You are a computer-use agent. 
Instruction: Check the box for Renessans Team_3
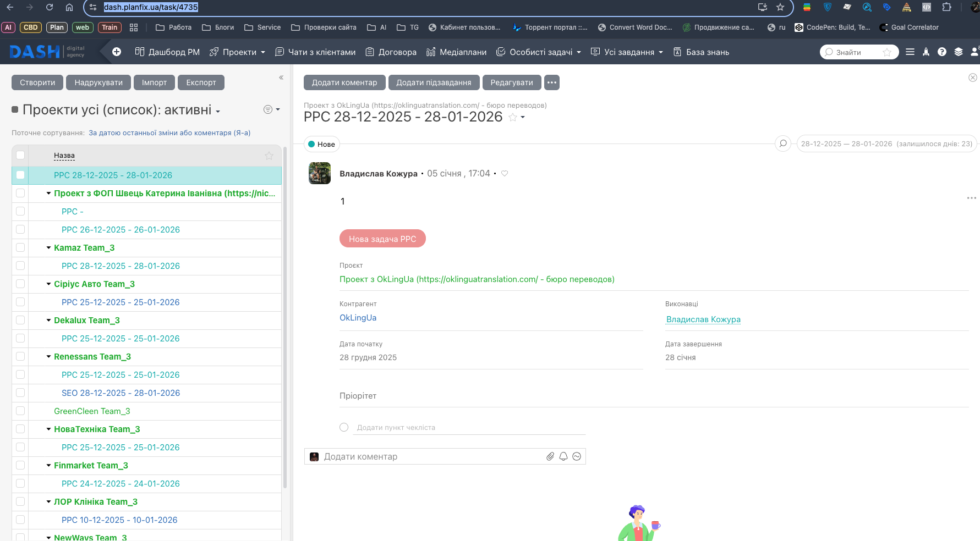[x=20, y=356]
